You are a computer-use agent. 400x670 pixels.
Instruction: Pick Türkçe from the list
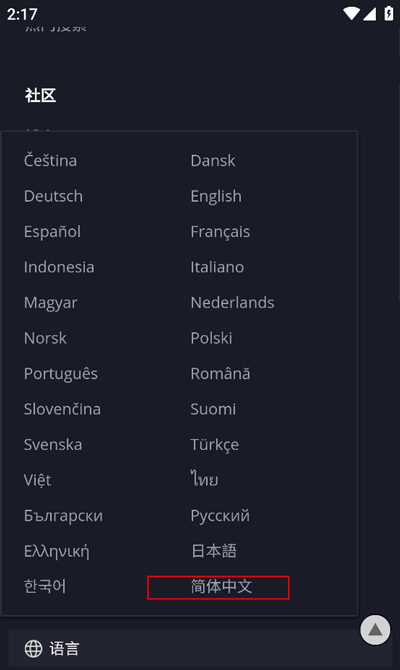pyautogui.click(x=215, y=445)
